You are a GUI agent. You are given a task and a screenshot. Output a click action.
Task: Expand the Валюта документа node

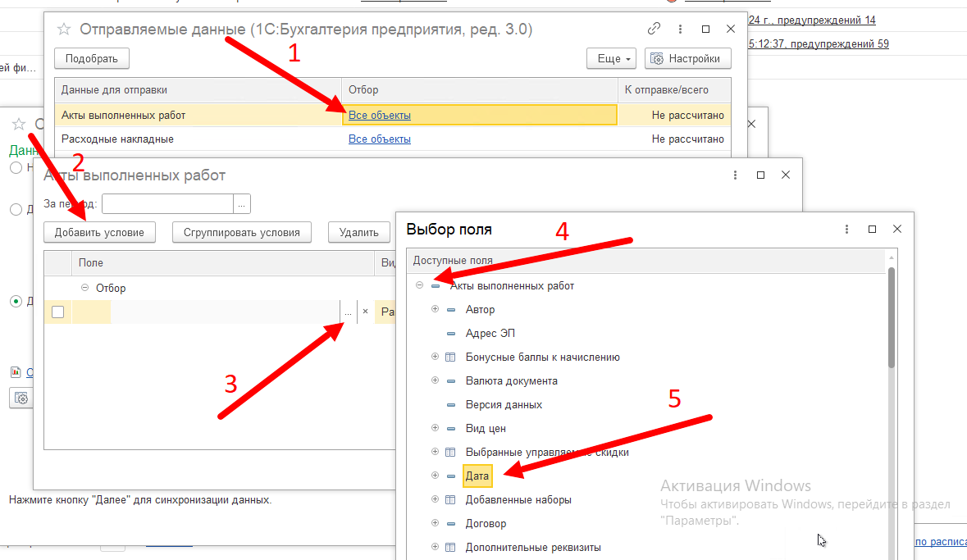pyautogui.click(x=435, y=380)
